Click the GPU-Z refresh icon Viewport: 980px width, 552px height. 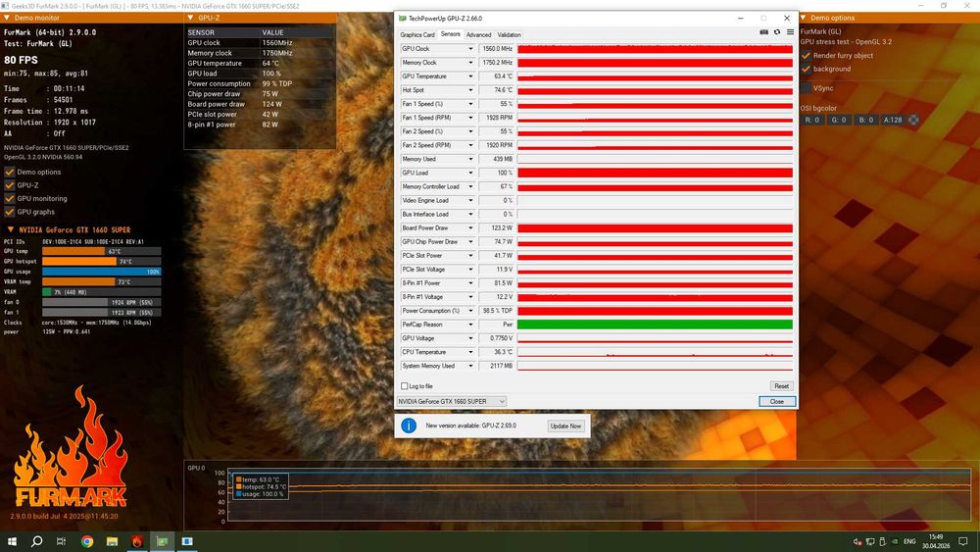[x=777, y=32]
